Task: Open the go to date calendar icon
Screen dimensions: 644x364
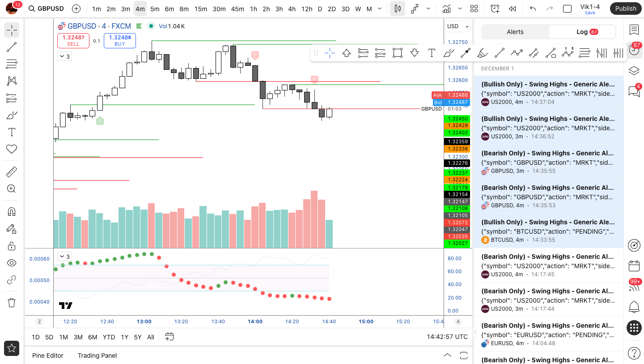Action: coord(169,337)
